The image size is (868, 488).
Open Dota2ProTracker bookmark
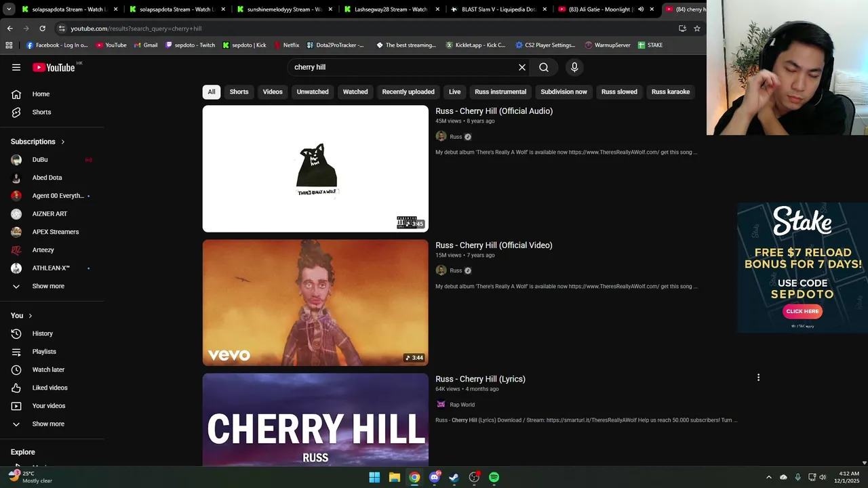click(335, 45)
